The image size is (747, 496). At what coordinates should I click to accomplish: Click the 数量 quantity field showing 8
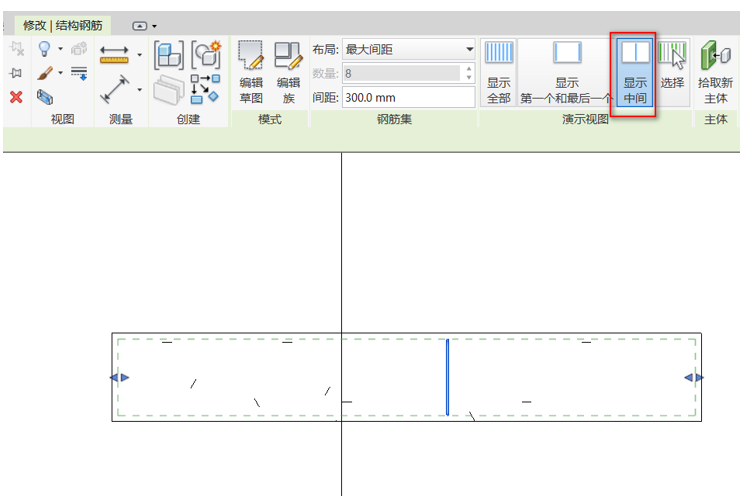click(x=401, y=73)
